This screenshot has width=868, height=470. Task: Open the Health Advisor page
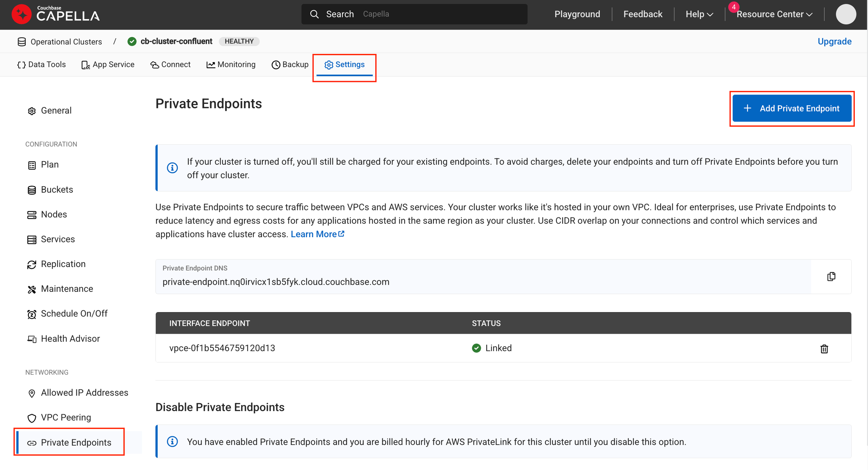coord(70,339)
